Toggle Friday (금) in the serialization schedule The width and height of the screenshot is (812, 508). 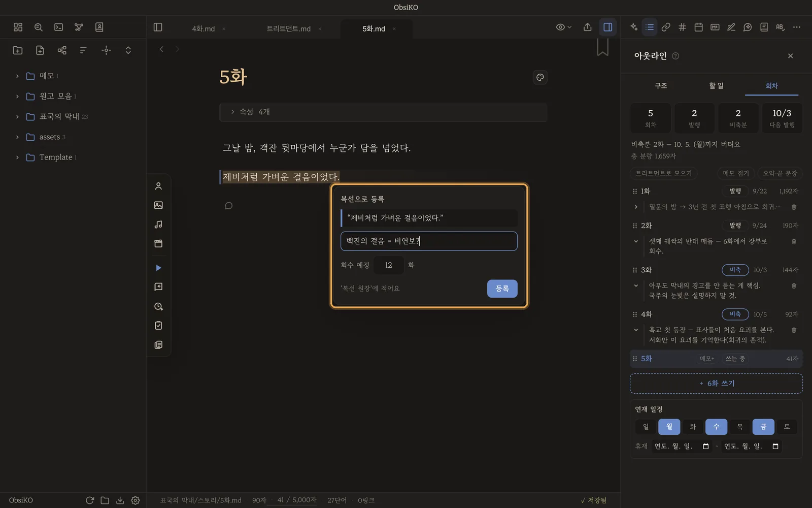click(763, 427)
